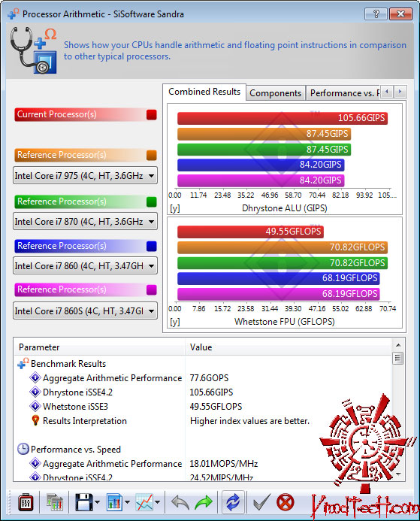Open the Intel Core i7 860S dropdown
Image resolution: width=420 pixels, height=521 pixels.
tap(85, 311)
